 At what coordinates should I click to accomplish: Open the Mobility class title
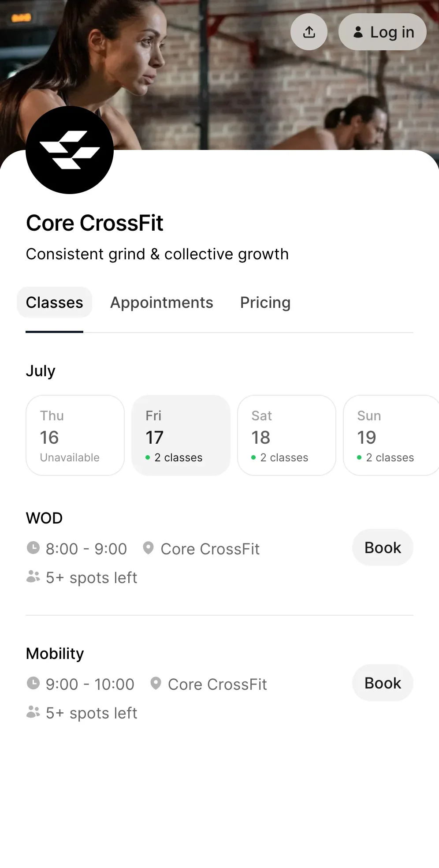pyautogui.click(x=55, y=654)
